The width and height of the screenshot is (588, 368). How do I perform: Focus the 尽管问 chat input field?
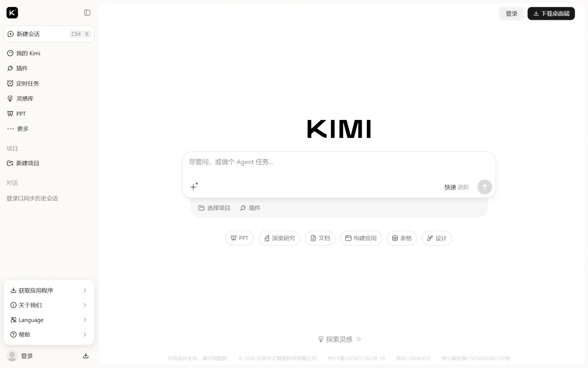tap(339, 162)
